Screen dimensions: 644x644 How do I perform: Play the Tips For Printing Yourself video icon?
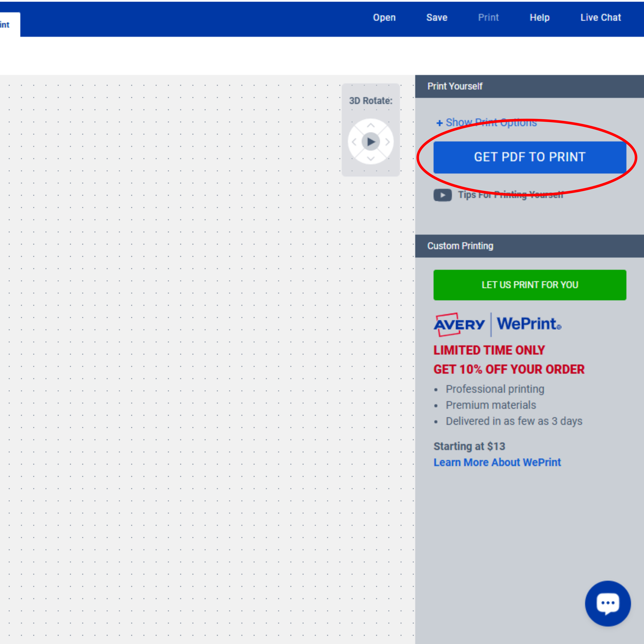[443, 195]
